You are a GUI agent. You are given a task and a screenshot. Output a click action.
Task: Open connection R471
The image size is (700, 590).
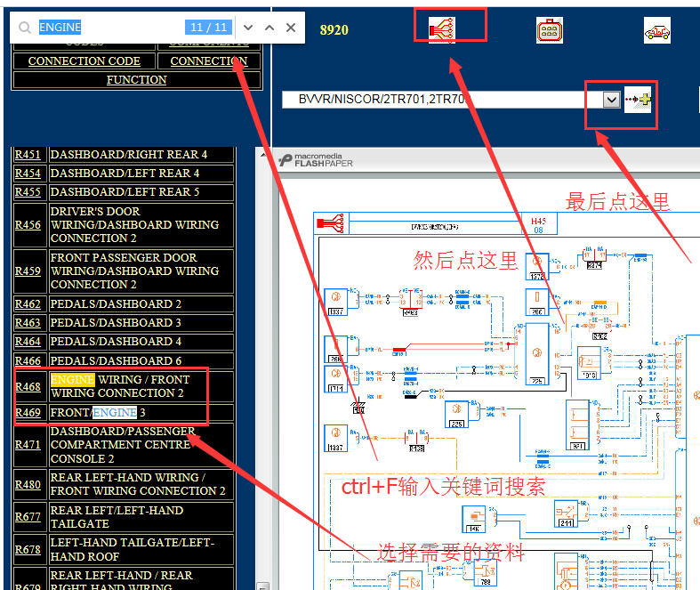click(28, 445)
